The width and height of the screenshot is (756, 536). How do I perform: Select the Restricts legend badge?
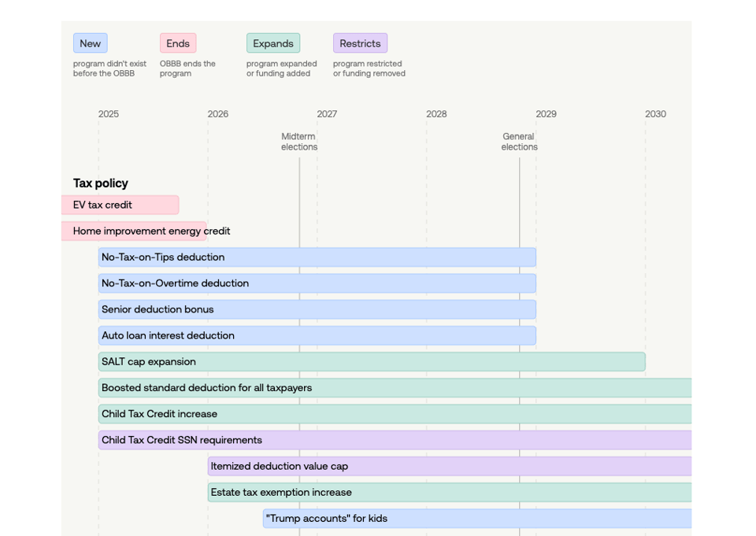(360, 43)
